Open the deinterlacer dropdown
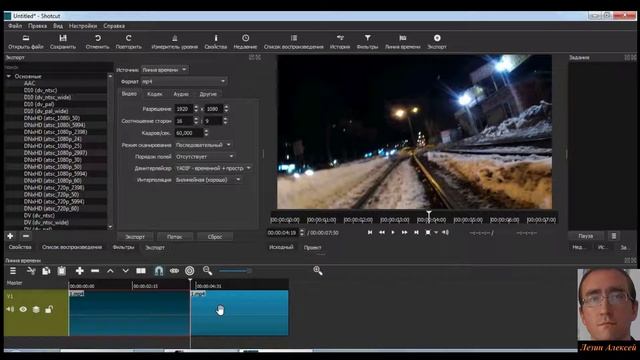Viewport: 640px width, 360px height. [x=213, y=168]
